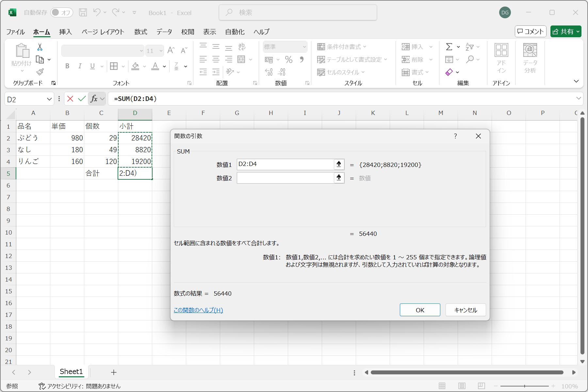Collapse the 数値2 range selector button

339,178
